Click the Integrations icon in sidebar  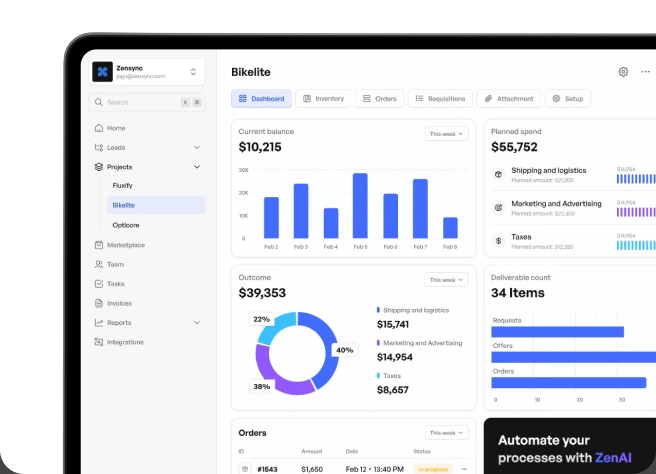pos(99,342)
